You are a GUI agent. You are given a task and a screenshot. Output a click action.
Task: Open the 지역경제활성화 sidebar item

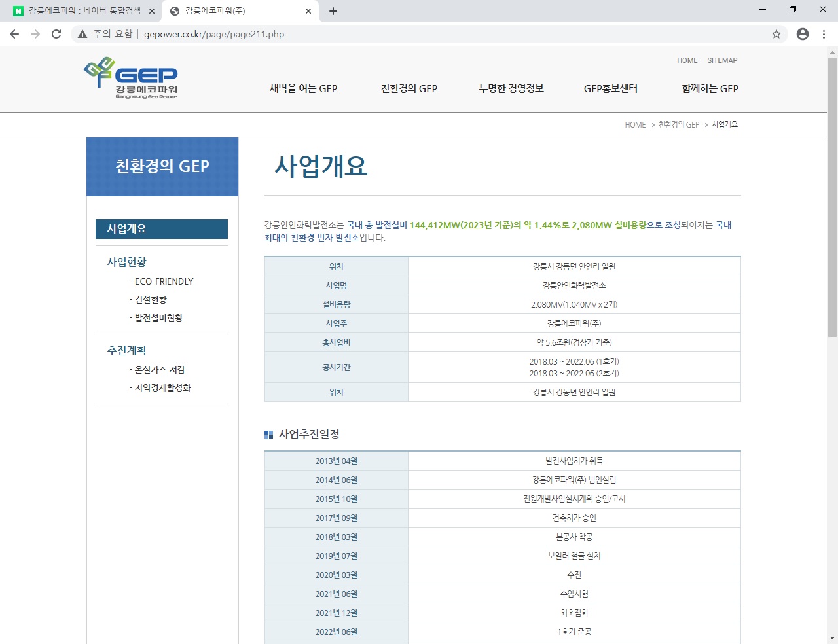[160, 388]
